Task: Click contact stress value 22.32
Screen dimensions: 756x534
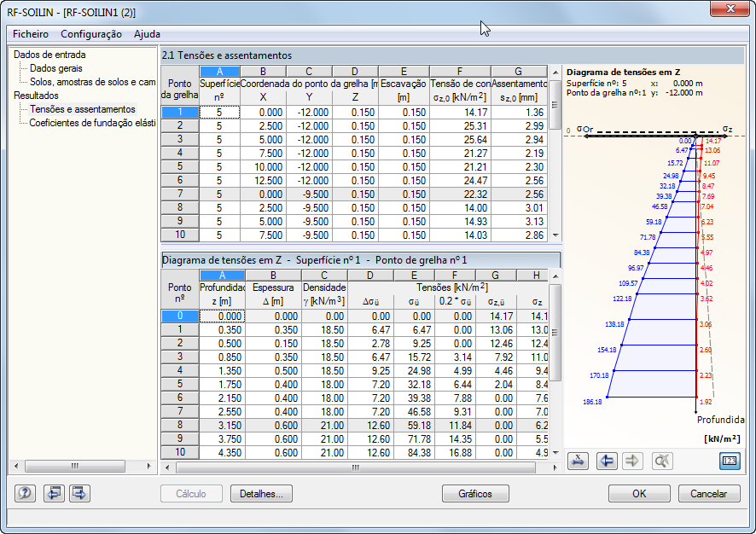Action: (x=460, y=194)
